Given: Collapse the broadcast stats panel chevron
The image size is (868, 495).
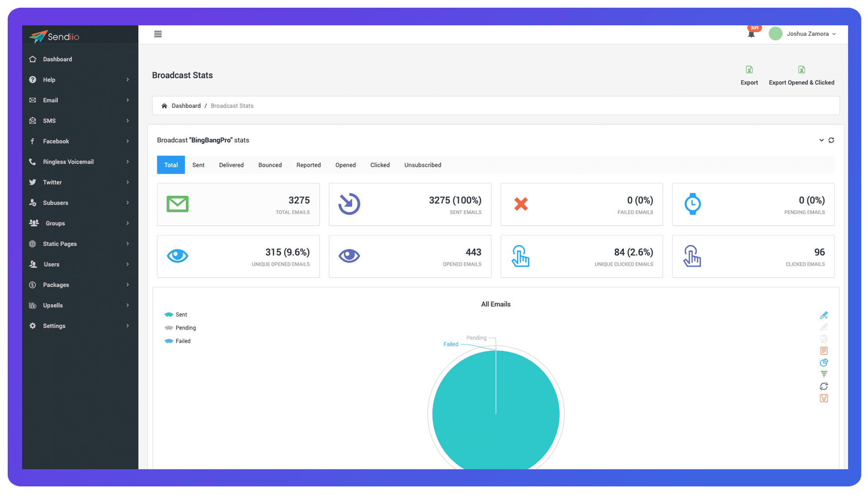Looking at the screenshot, I should (x=821, y=140).
